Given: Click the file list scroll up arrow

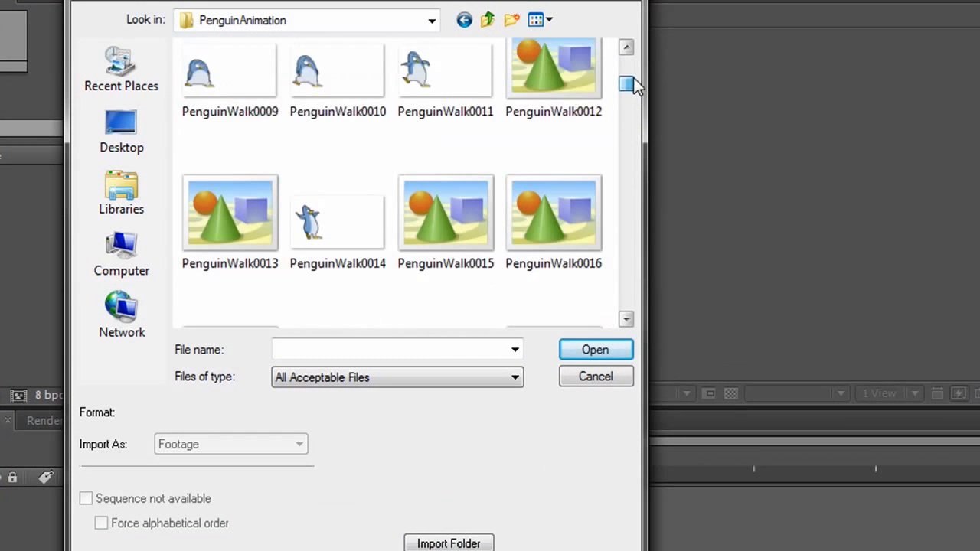Looking at the screenshot, I should [x=626, y=47].
